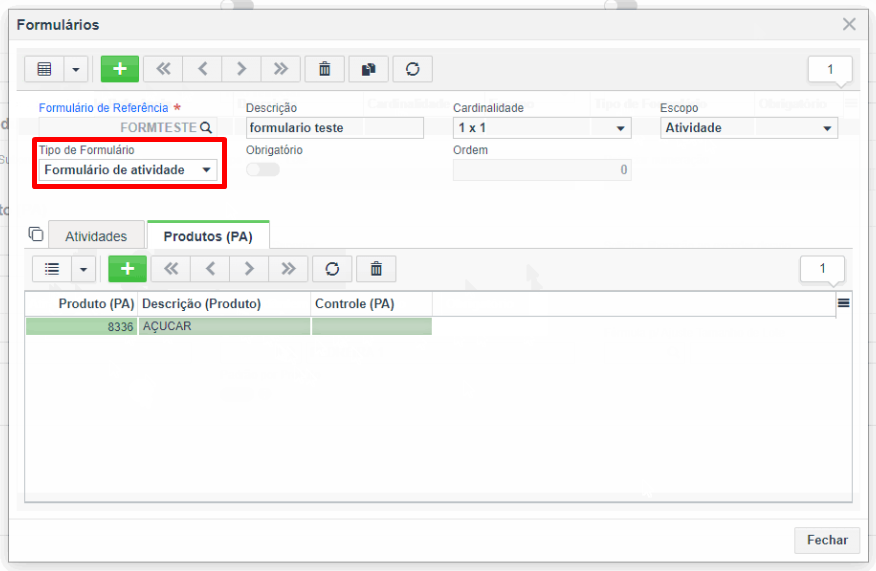Image resolution: width=876 pixels, height=571 pixels.
Task: Open the Formulário de Referência link label
Action: [x=103, y=108]
